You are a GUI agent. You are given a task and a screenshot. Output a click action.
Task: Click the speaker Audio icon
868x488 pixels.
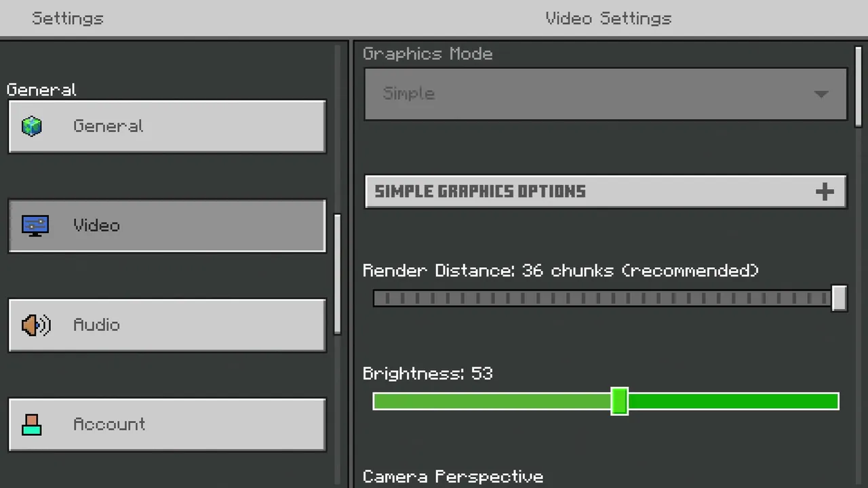coord(35,325)
